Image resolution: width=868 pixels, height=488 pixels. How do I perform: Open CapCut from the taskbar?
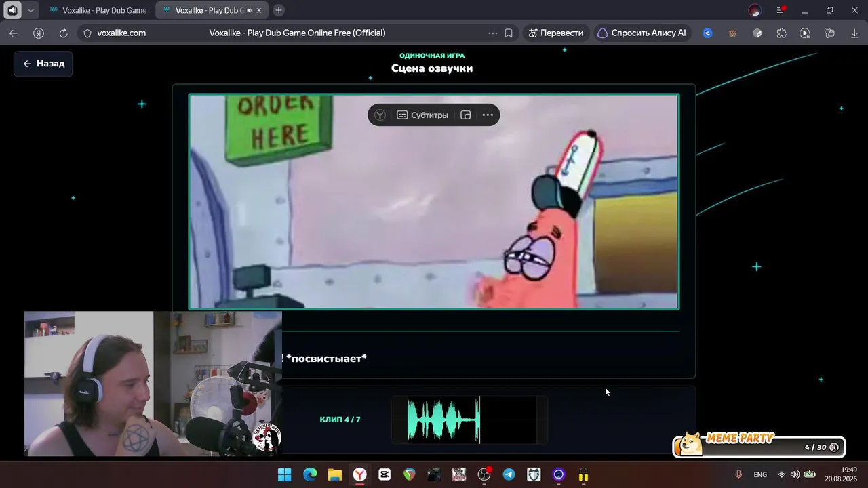click(x=384, y=474)
